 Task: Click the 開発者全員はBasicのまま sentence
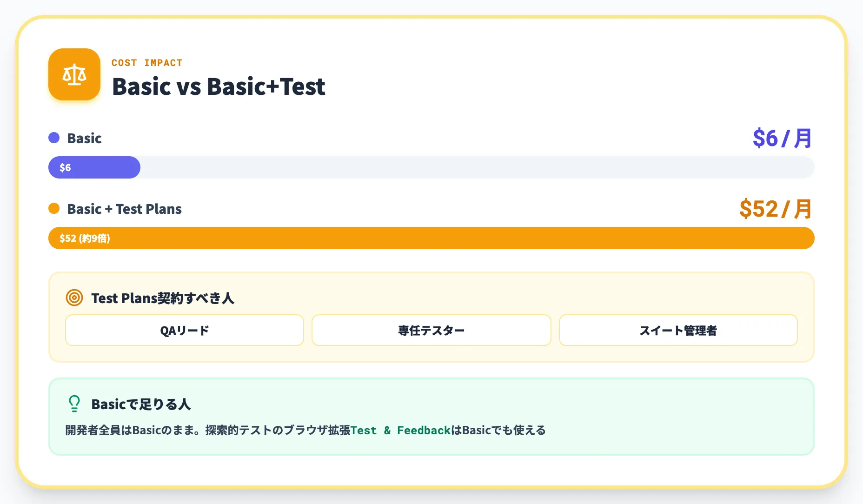[305, 430]
